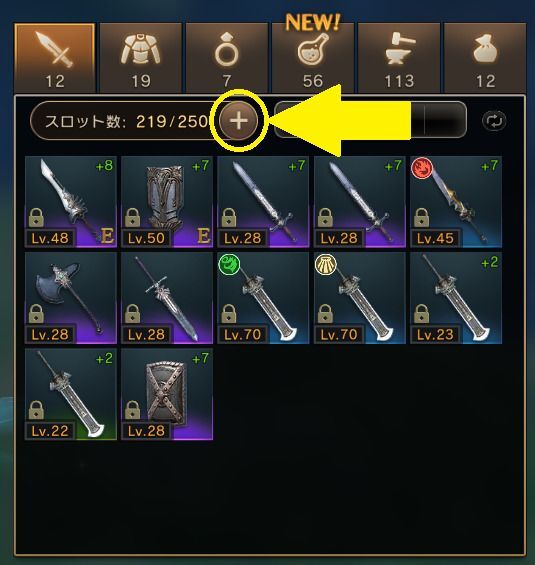Select the Lv.50 shield marked E
Viewport: 535px width, 565px height.
[167, 202]
